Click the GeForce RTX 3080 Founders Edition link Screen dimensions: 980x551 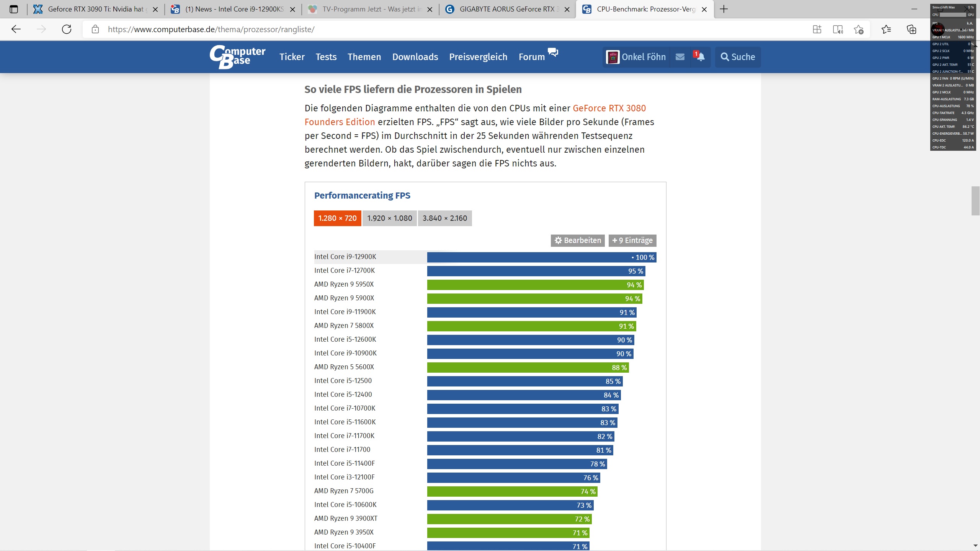[x=609, y=108]
